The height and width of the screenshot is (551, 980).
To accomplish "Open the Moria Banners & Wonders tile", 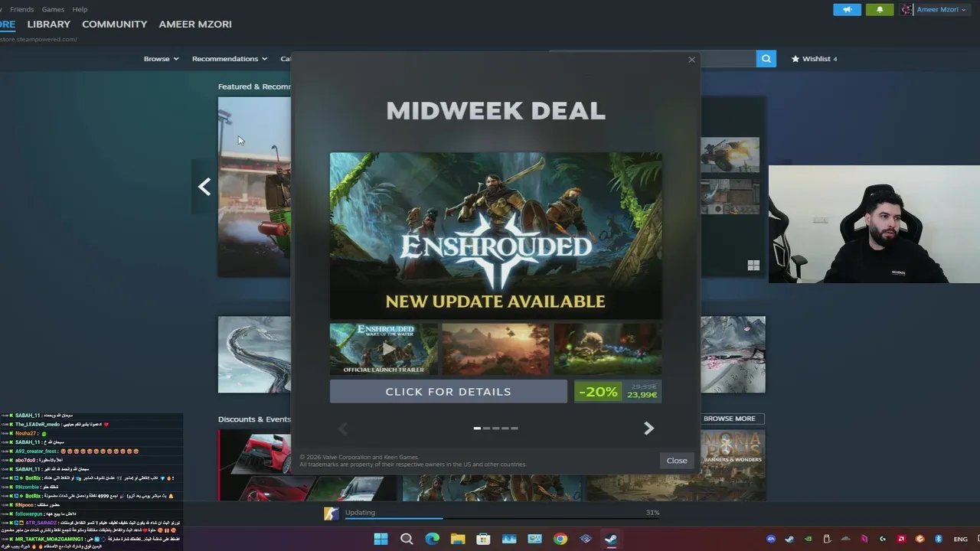I will coord(733,465).
